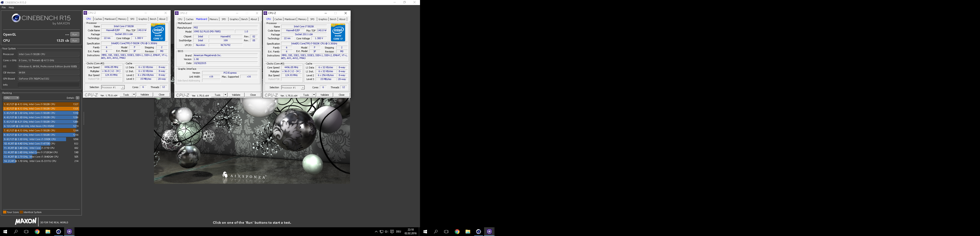Screen dimensions: 980x236
Task: Select ranking entry 1 scoring 1327
Action: click(41, 104)
